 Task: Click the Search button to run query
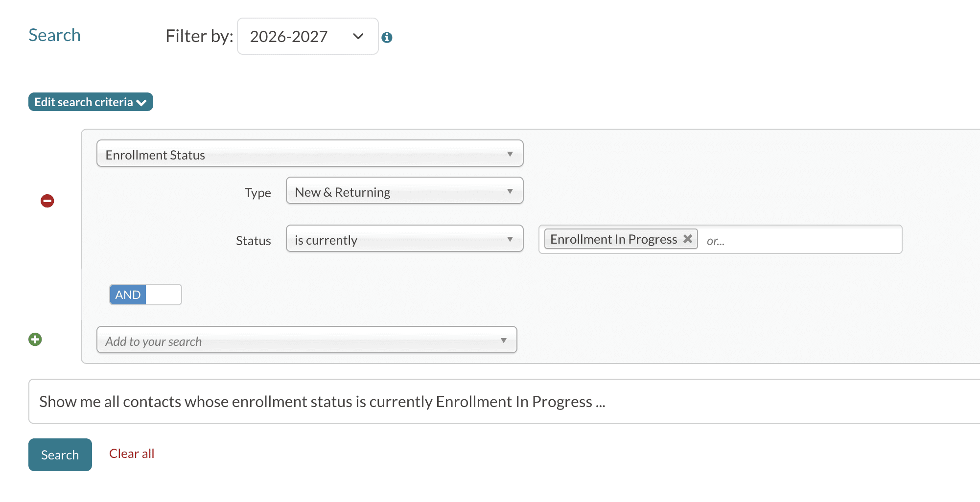60,455
